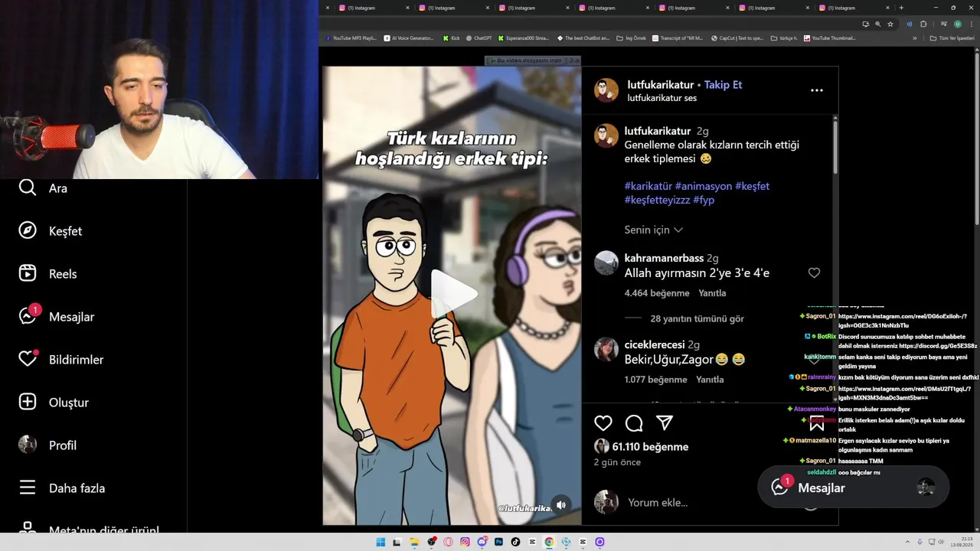
Task: Open the ciceklerecesi commenter profile name
Action: tap(655, 344)
